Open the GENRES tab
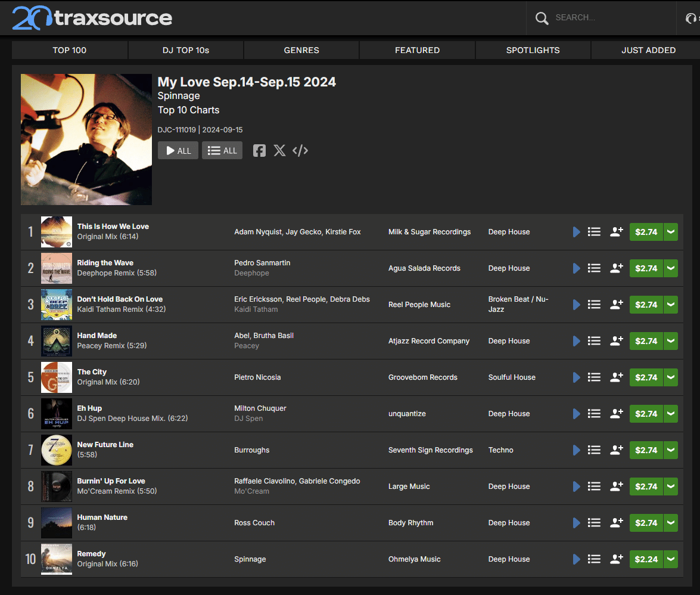Image resolution: width=700 pixels, height=595 pixels. pos(301,50)
